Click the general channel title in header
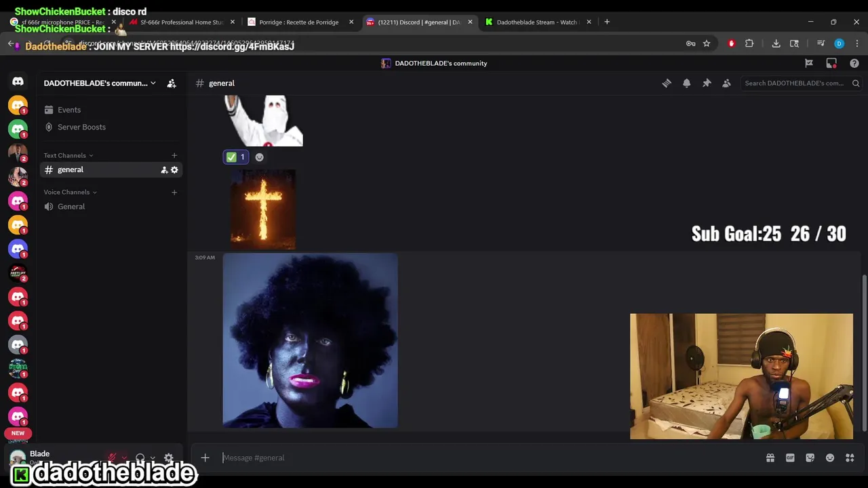The width and height of the screenshot is (868, 488). 222,83
